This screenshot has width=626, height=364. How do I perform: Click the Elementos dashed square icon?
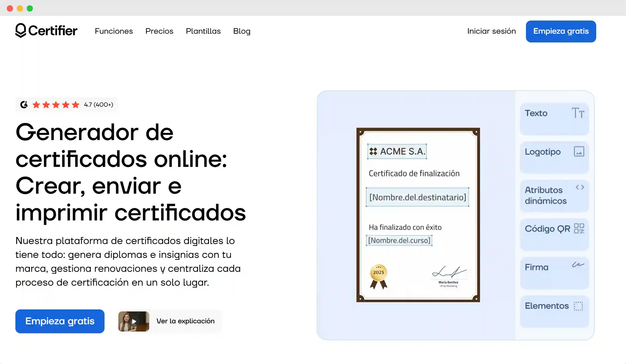pyautogui.click(x=578, y=306)
